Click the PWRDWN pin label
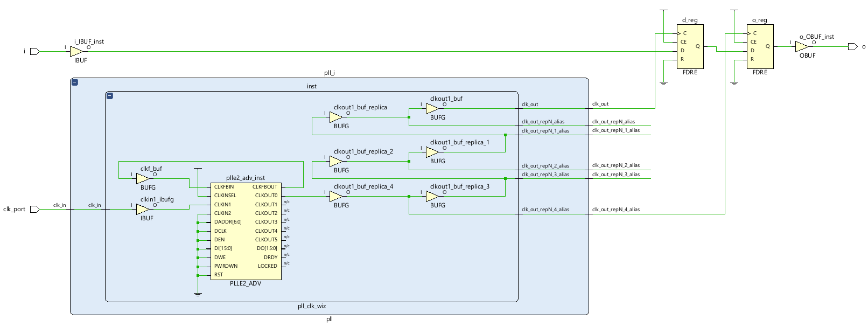Screen dimensions: 868x327 tap(226, 266)
